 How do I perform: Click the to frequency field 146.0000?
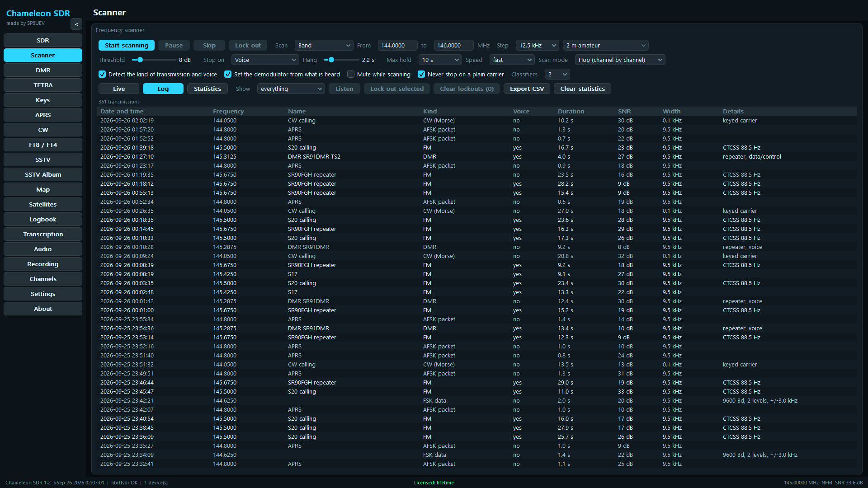pyautogui.click(x=454, y=46)
